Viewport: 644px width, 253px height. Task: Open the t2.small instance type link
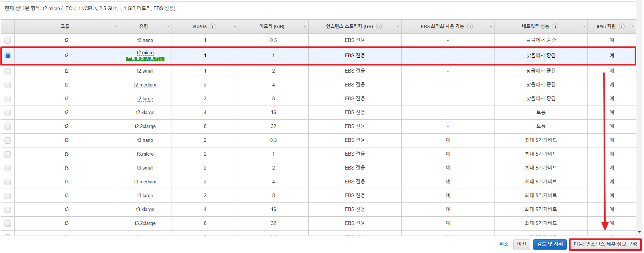click(x=145, y=71)
